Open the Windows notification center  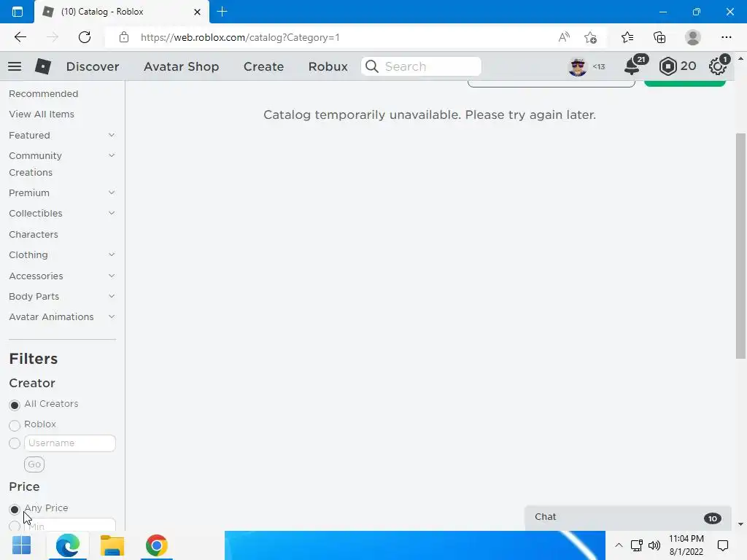pyautogui.click(x=723, y=545)
